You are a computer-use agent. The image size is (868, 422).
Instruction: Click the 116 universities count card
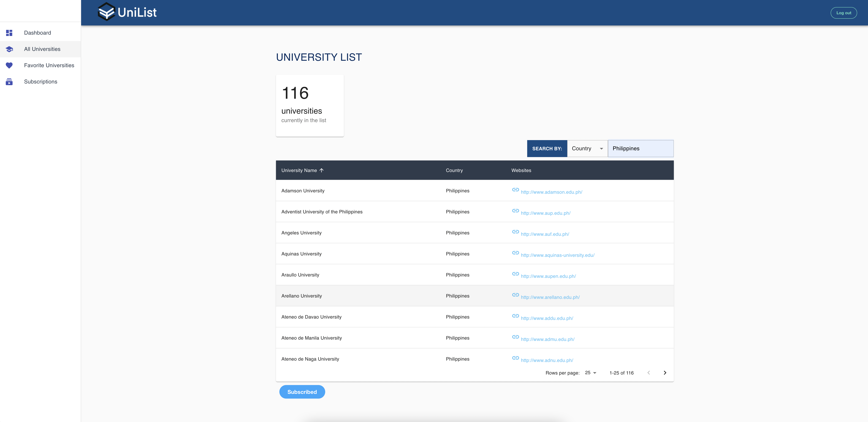coord(310,106)
